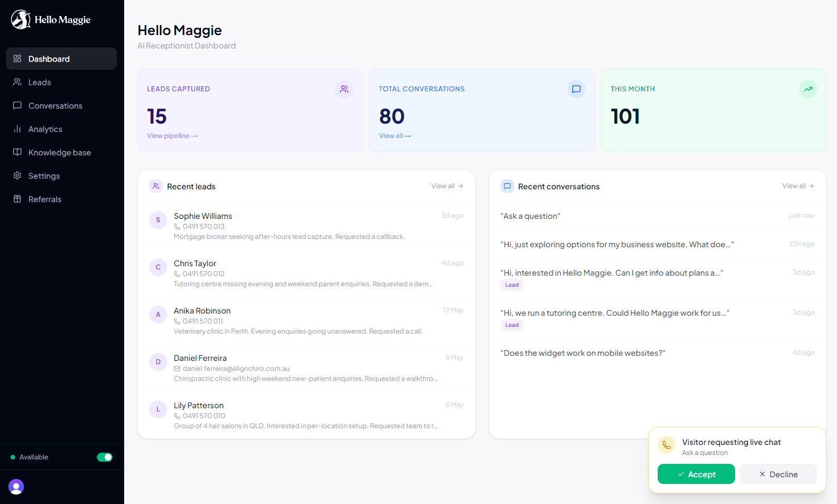Click the trending arrow icon on This Month card
The image size is (837, 504).
(808, 89)
